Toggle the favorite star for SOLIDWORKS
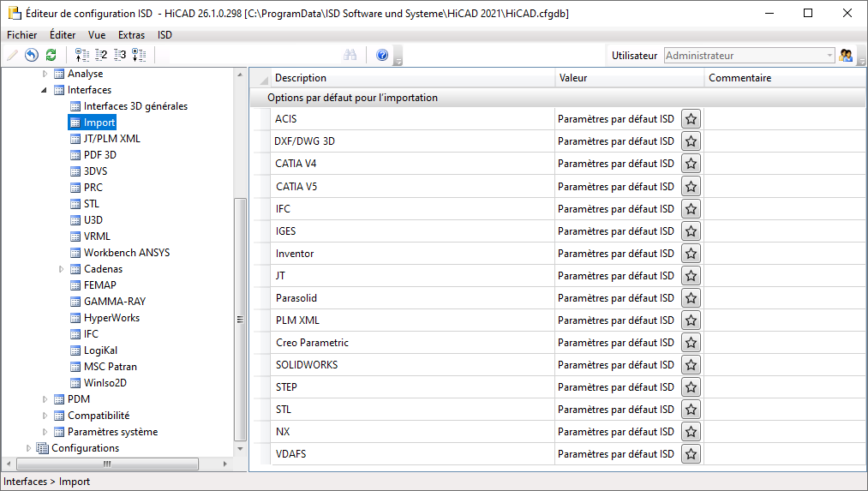This screenshot has height=491, width=868. [x=691, y=365]
